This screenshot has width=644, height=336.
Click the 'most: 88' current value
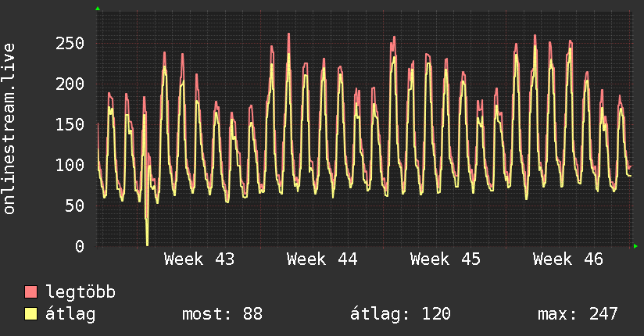coord(222,314)
